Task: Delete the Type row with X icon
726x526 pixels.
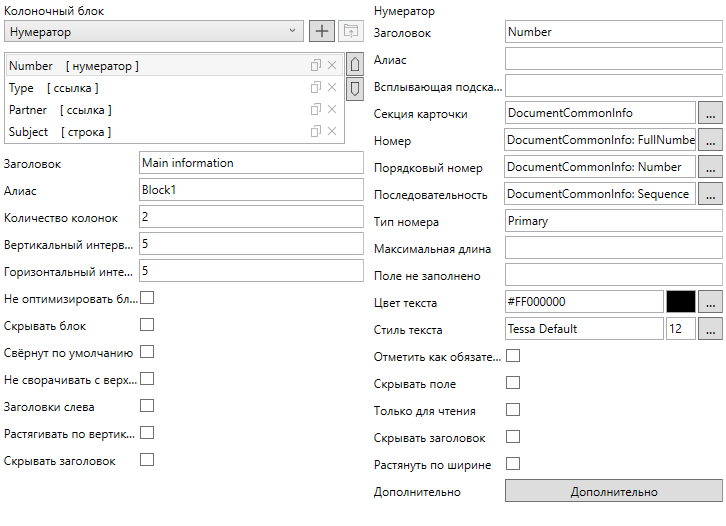Action: (x=332, y=88)
